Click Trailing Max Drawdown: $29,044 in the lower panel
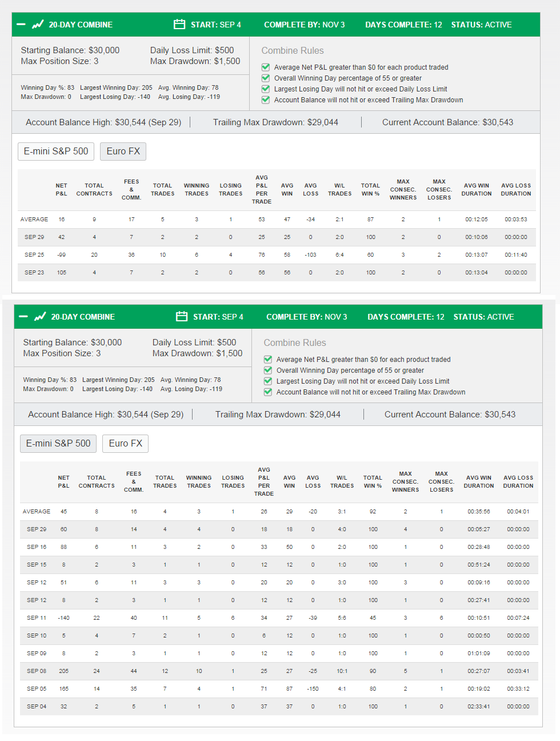Viewport: 560px width, 741px height. click(x=278, y=415)
